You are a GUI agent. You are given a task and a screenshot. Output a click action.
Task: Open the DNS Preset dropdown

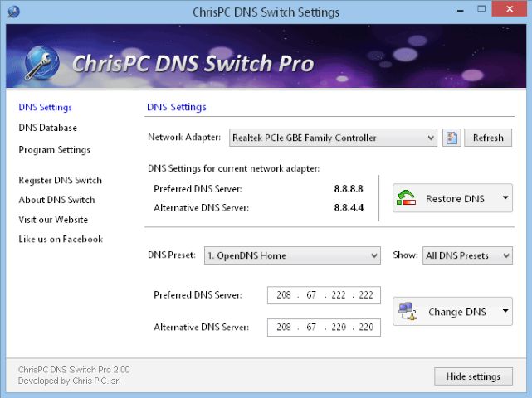(x=292, y=255)
